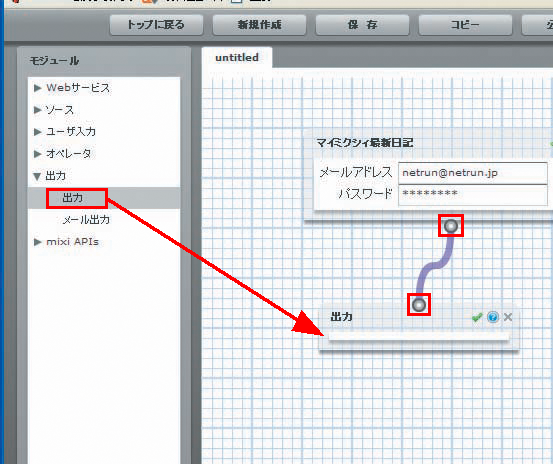Focus the パスワード input field
Screen dimensions: 553x464
click(x=473, y=194)
